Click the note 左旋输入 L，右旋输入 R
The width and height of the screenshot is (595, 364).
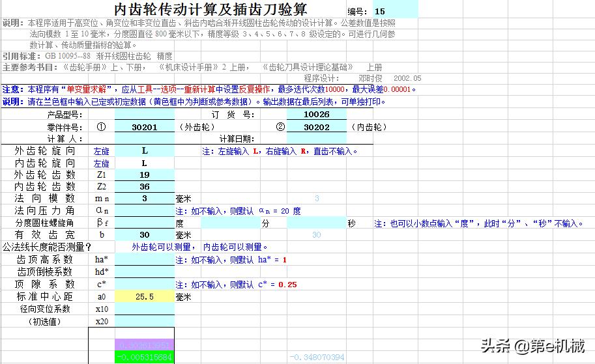pyautogui.click(x=280, y=151)
